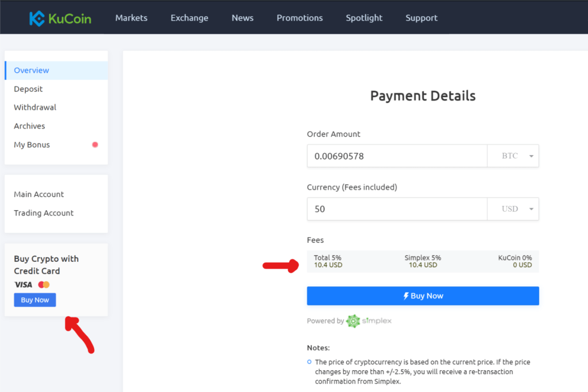Click the Mastercard icon
The width and height of the screenshot is (588, 392).
pyautogui.click(x=44, y=284)
